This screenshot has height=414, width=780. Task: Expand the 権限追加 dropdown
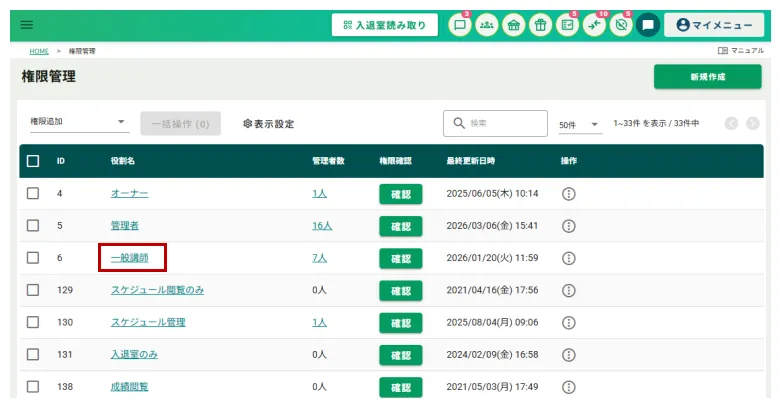click(x=78, y=123)
